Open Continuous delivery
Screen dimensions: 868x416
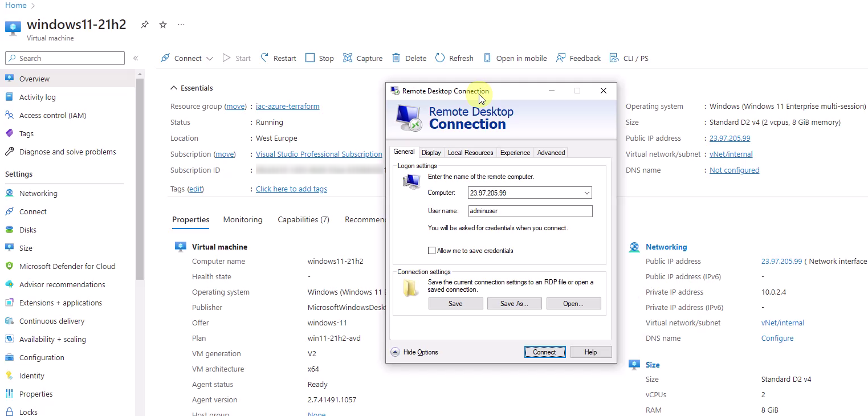pyautogui.click(x=67, y=321)
